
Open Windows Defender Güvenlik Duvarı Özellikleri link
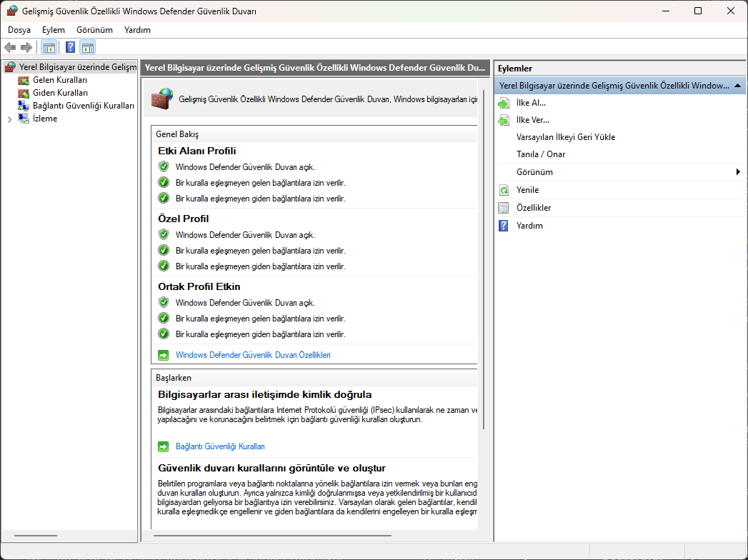tap(253, 356)
